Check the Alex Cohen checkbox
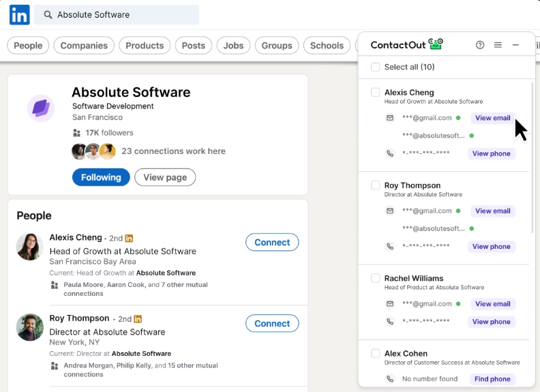540x392 pixels. click(376, 353)
